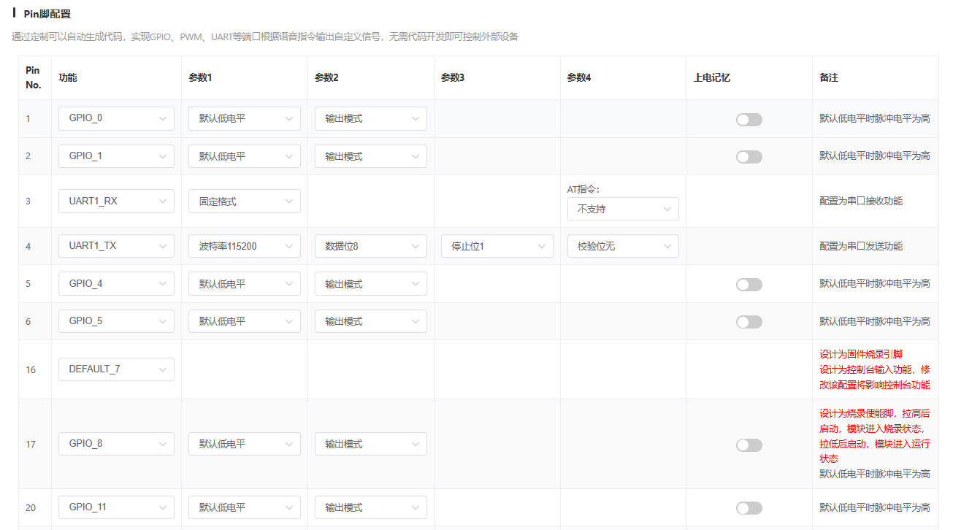Expand the UART1_RX function selector
Viewport: 980px width, 530px height.
tap(116, 201)
